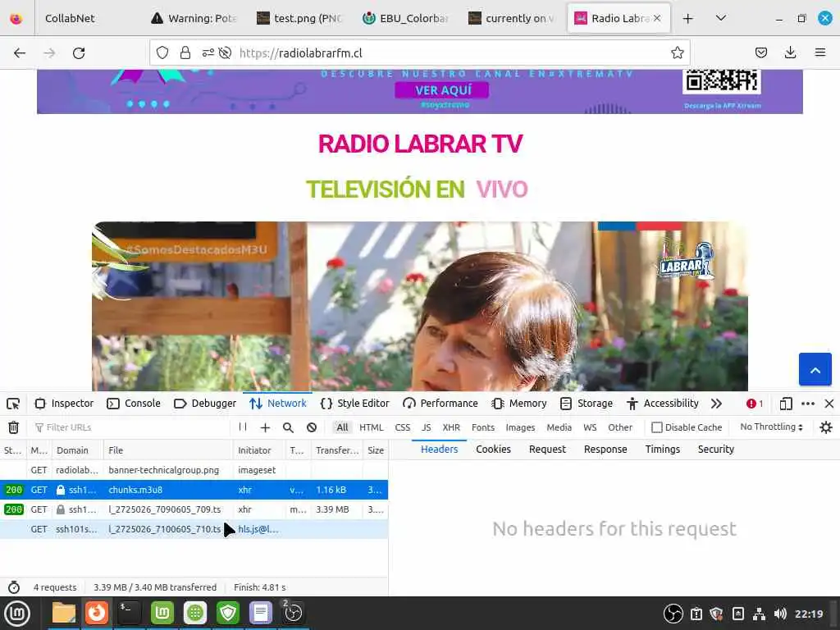Bookmark this page with the star icon
Image resolution: width=840 pixels, height=630 pixels.
point(677,52)
